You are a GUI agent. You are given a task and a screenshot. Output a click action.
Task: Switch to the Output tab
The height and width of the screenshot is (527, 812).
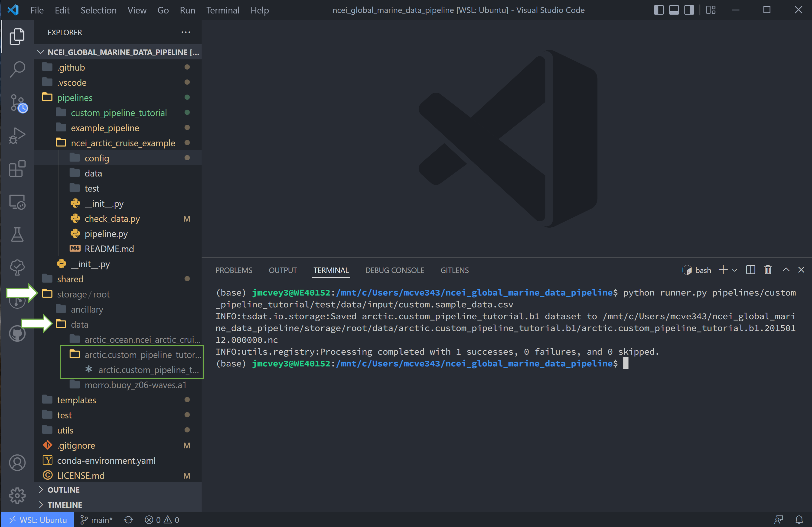coord(283,270)
